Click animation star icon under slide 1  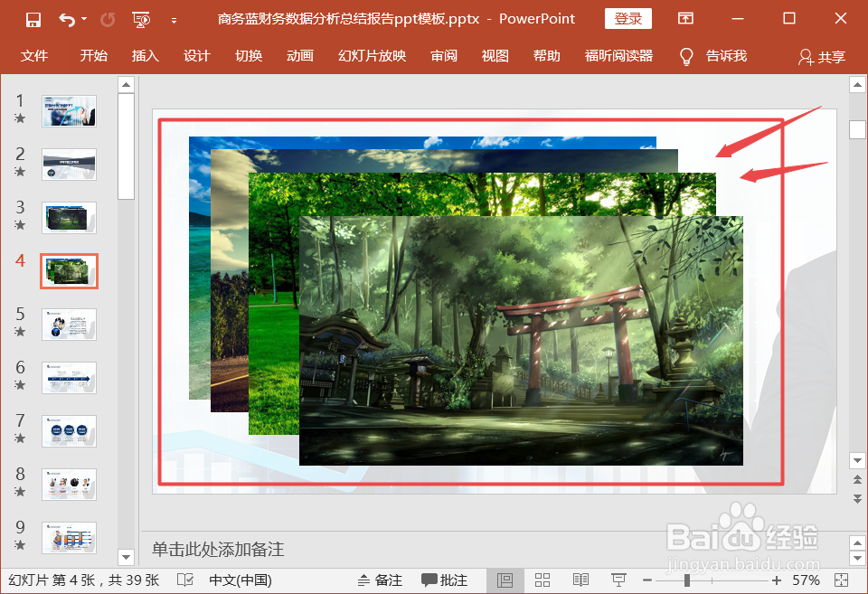click(20, 118)
